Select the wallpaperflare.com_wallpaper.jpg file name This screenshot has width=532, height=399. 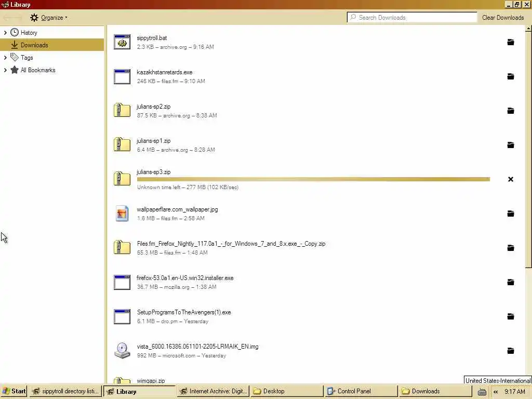[177, 209]
